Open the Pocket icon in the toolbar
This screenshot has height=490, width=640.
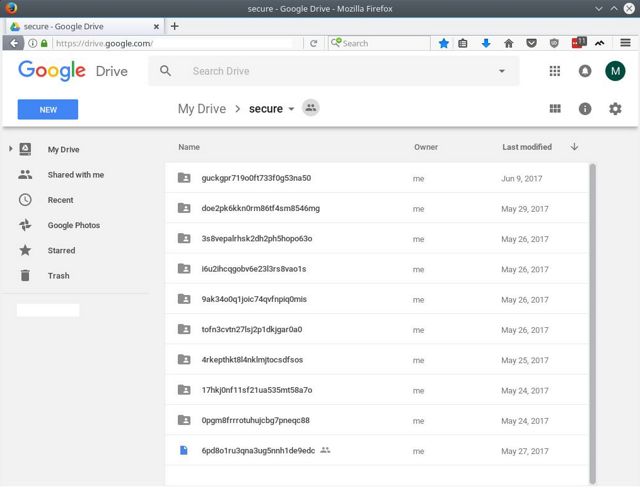pyautogui.click(x=531, y=43)
